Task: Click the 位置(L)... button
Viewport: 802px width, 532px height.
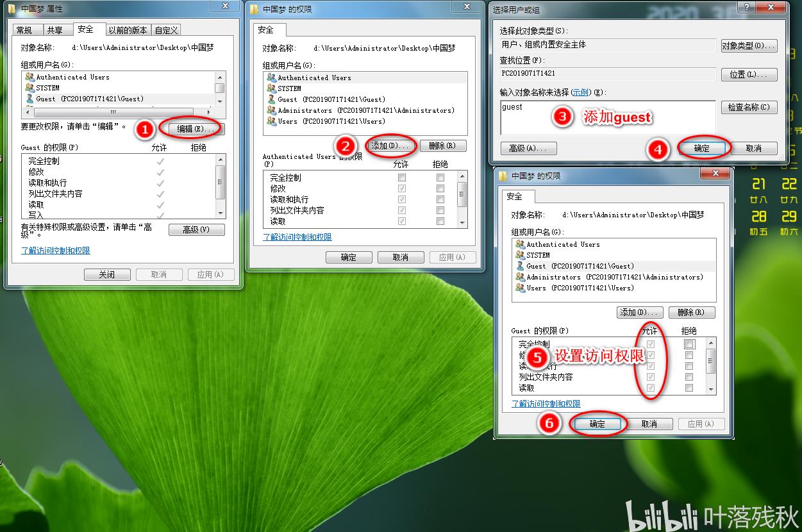Action: point(749,75)
